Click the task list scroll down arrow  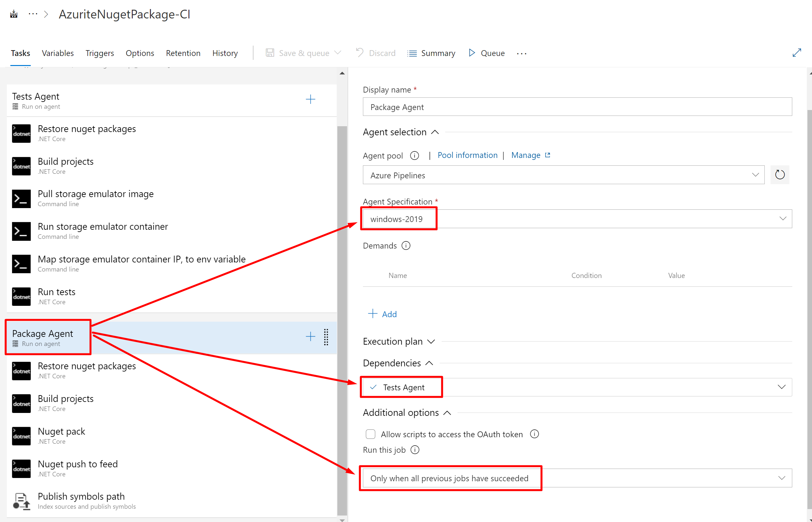coord(342,520)
